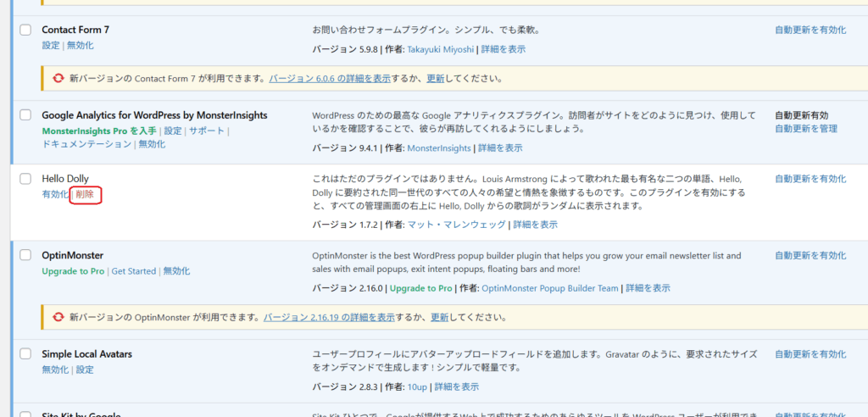
Task: Click 詳細を表示 in the MonsterInsights row
Action: (x=500, y=147)
